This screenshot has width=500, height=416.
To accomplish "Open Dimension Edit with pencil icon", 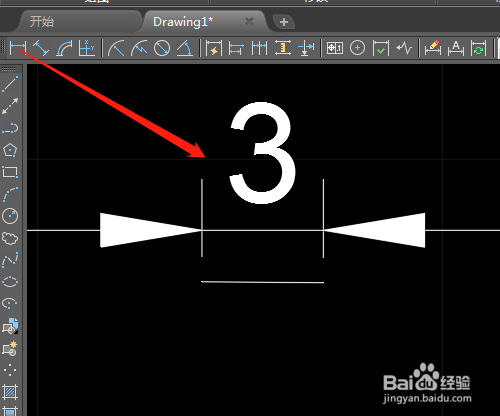I will coord(433,48).
